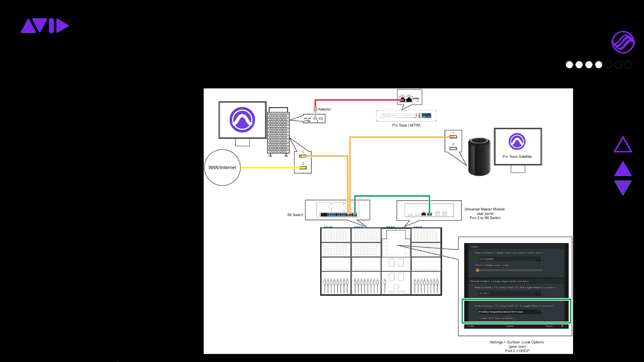The image size is (644, 362).
Task: Click the Pro Tools logo on left monitor
Action: 242,120
